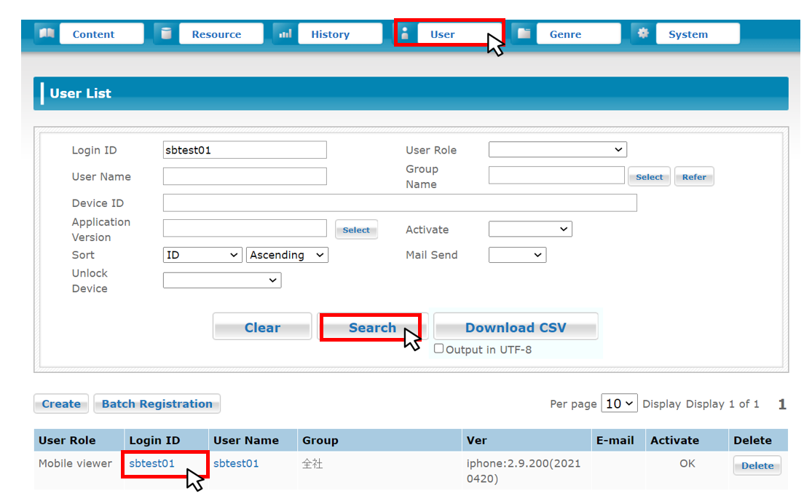Click the System gear icon
Screen dimensions: 812x504
[x=643, y=34]
